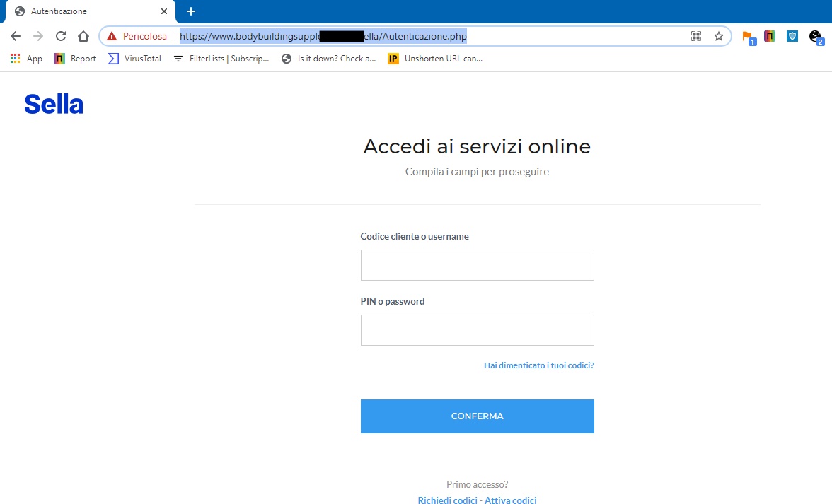Image resolution: width=832 pixels, height=504 pixels.
Task: Open the home page via house icon
Action: click(x=83, y=36)
